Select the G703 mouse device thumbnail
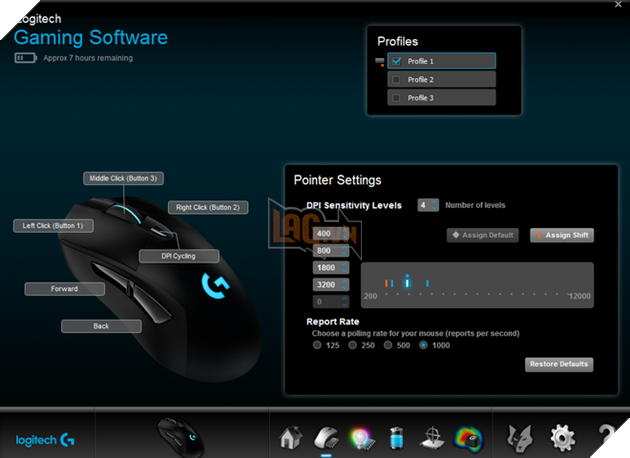The width and height of the screenshot is (630, 458). point(181,437)
